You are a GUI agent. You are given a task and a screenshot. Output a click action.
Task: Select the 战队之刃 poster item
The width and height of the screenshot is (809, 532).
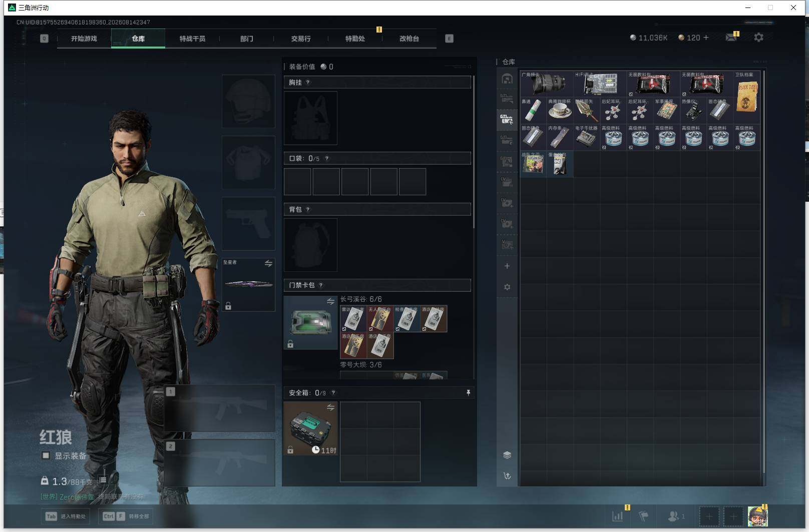[x=533, y=164]
